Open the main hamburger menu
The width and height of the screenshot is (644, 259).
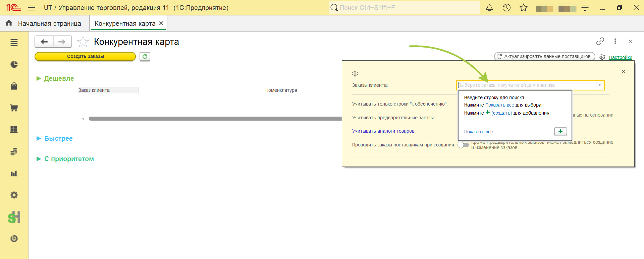32,8
